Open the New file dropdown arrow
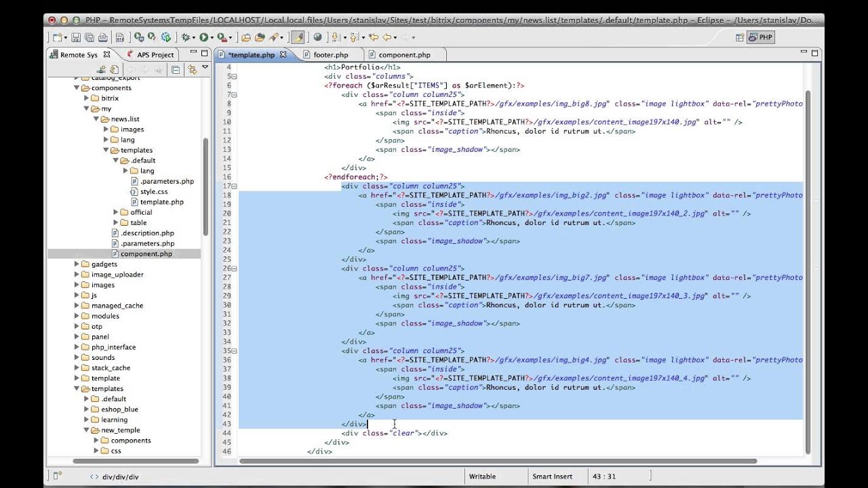This screenshot has height=488, width=868. tap(65, 38)
